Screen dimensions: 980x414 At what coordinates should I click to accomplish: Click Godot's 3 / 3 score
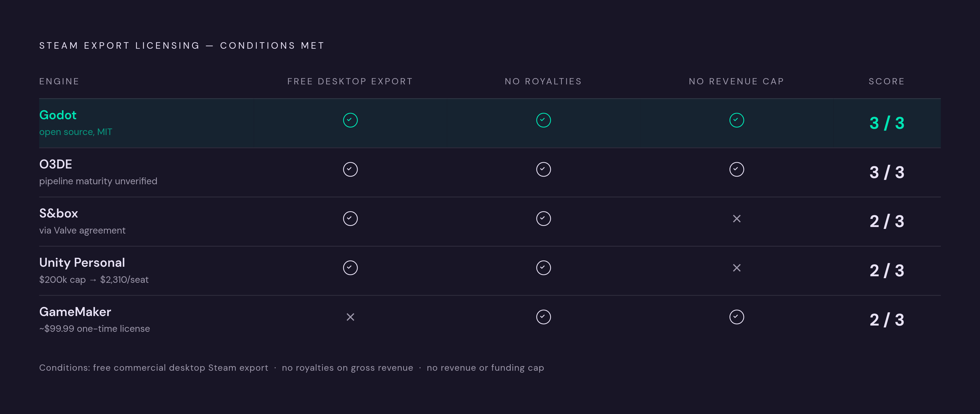887,123
